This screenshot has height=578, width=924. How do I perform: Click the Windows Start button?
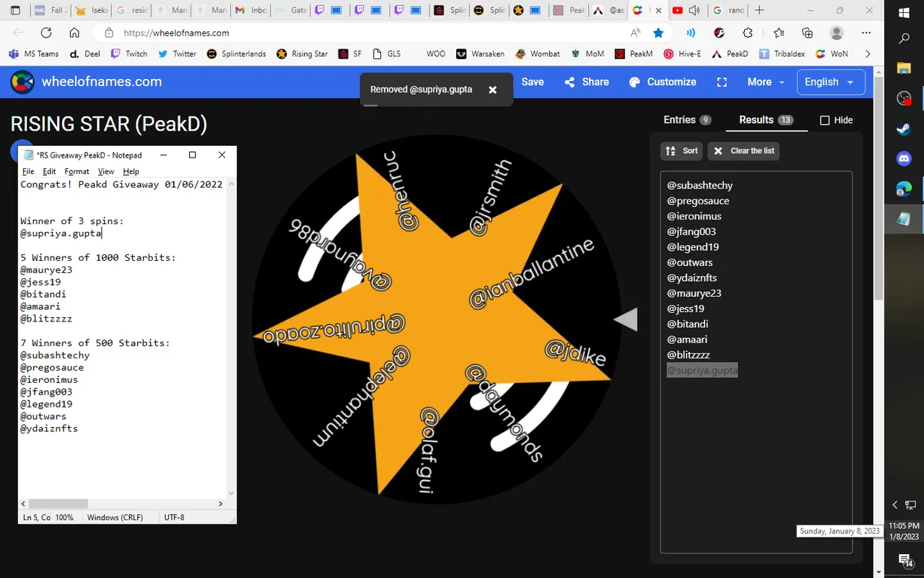pos(904,12)
